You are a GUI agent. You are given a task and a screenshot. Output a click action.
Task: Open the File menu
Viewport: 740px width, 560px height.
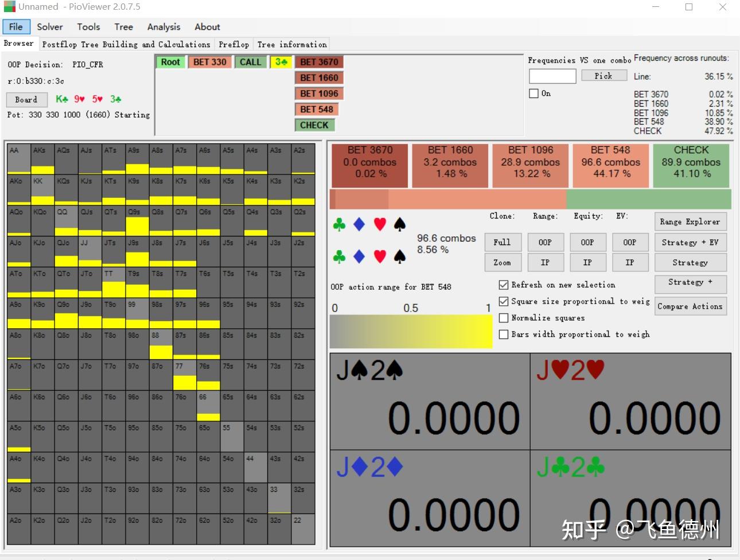tap(16, 27)
